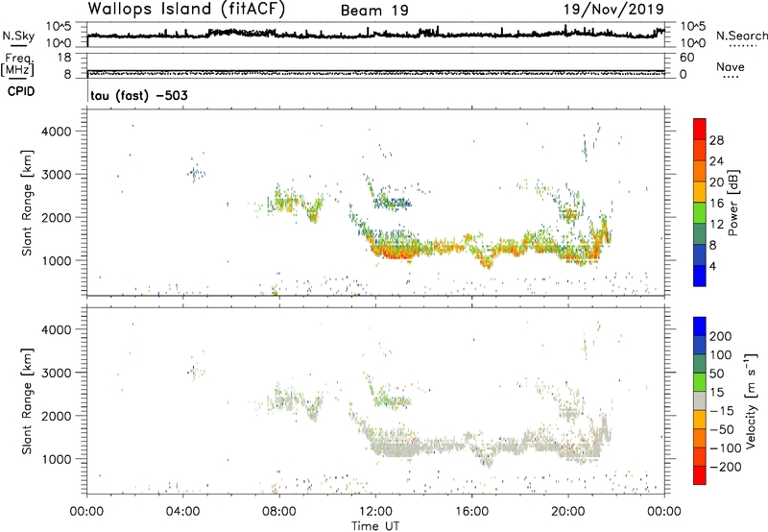Click the '4000' tick label in the power panel
Viewport: 768px width, 532px height.
coord(56,132)
